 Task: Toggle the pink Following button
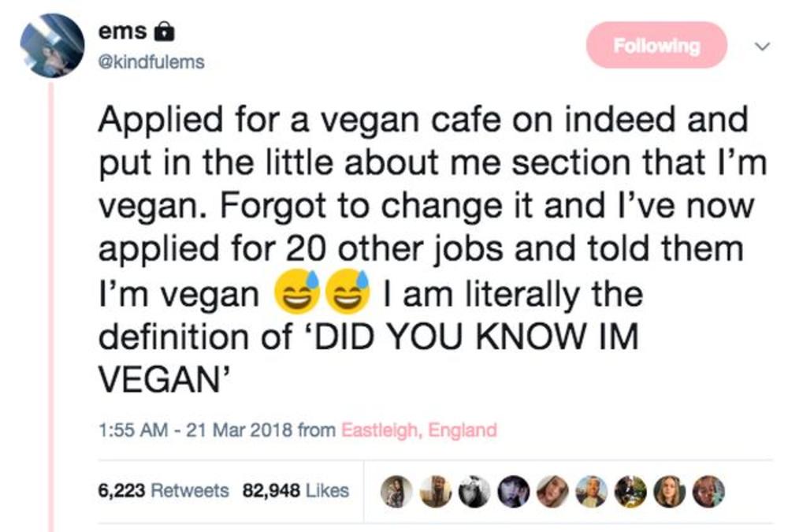pos(656,46)
